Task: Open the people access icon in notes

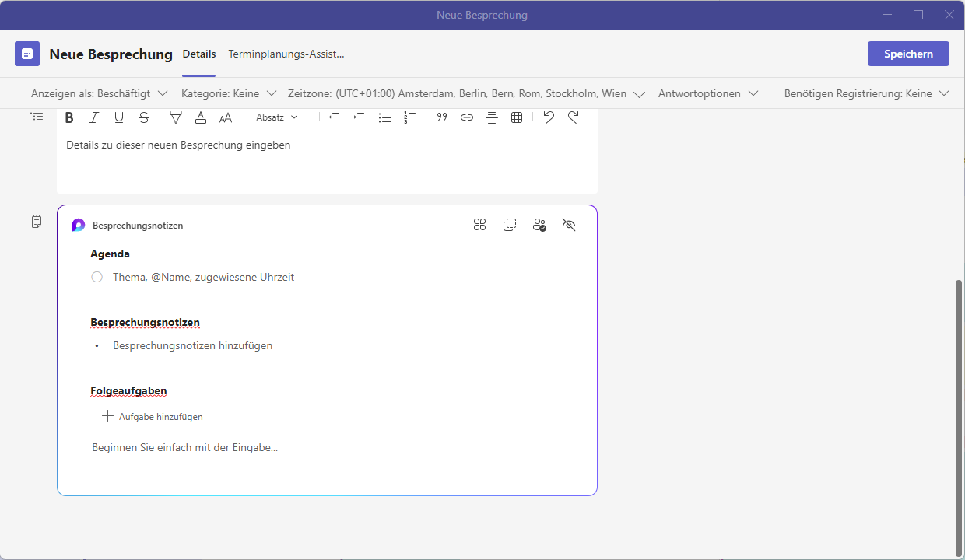Action: point(539,225)
